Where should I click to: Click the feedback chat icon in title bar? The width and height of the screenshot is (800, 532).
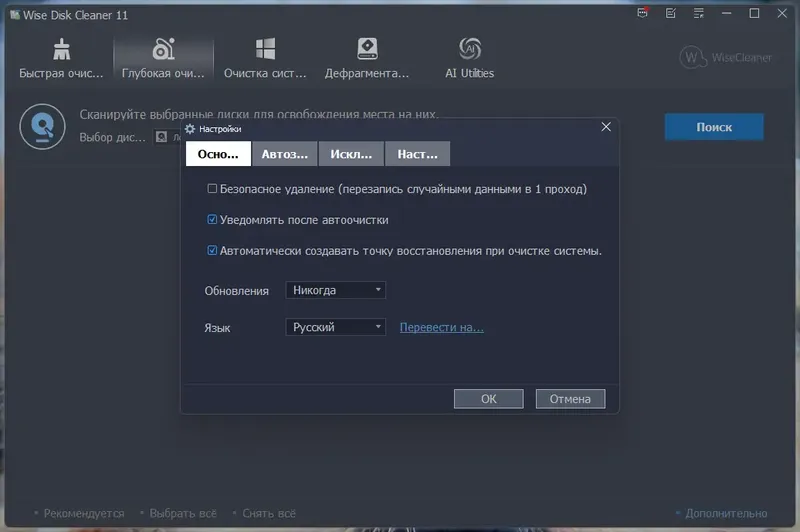643,13
